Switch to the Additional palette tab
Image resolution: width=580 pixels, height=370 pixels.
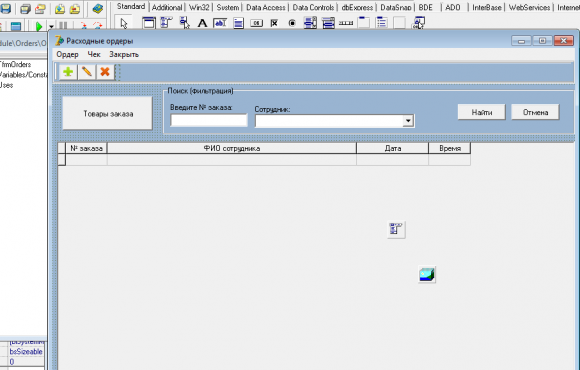pos(167,7)
